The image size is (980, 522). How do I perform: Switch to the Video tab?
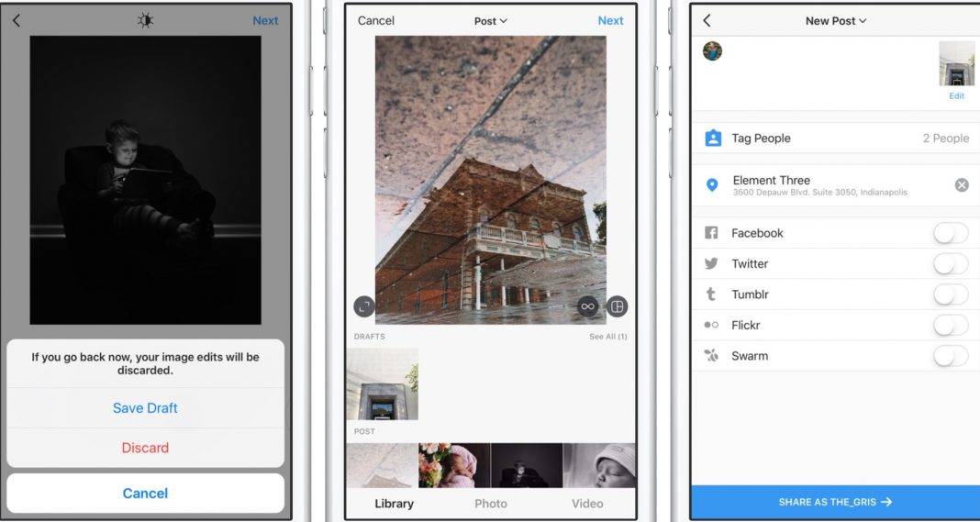[x=587, y=504]
